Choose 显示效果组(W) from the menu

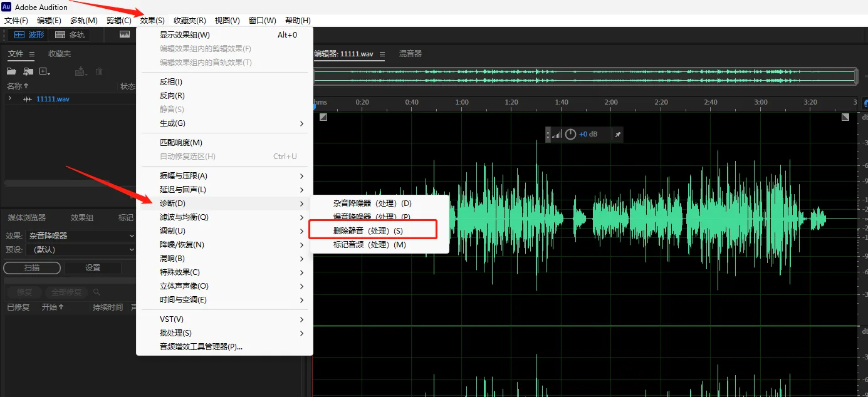click(224, 35)
